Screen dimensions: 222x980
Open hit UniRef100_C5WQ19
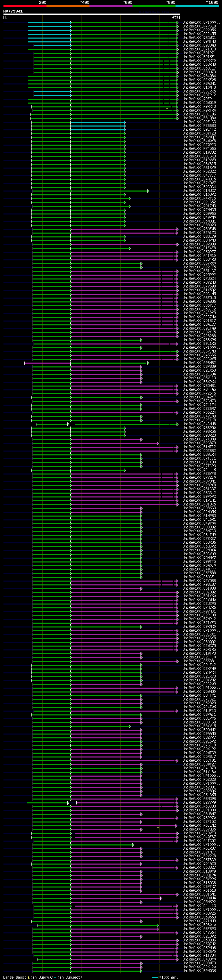(199, 103)
